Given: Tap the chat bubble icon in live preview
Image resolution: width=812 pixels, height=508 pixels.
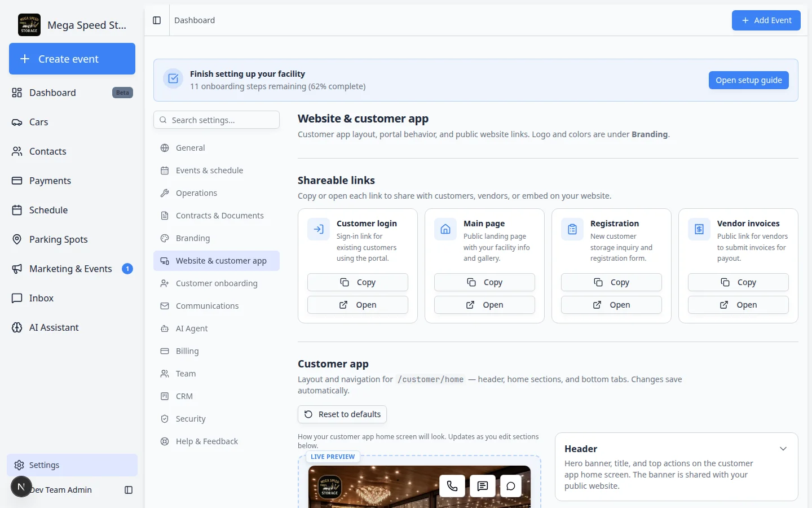Looking at the screenshot, I should coord(511,485).
